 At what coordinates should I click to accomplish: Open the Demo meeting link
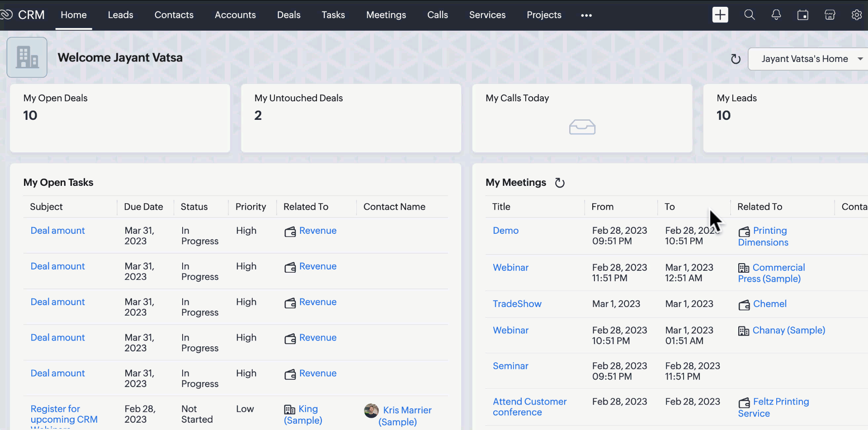tap(505, 231)
